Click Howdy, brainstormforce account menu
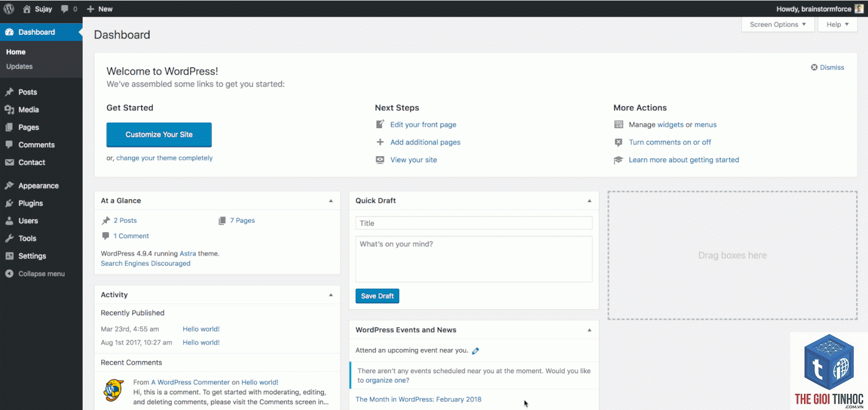Screen dimensions: 868x410 tap(820, 9)
